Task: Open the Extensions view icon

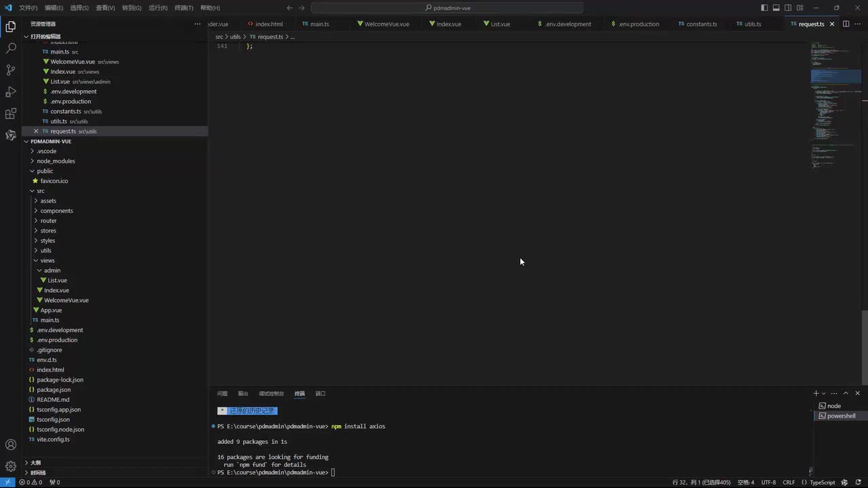Action: pyautogui.click(x=11, y=114)
